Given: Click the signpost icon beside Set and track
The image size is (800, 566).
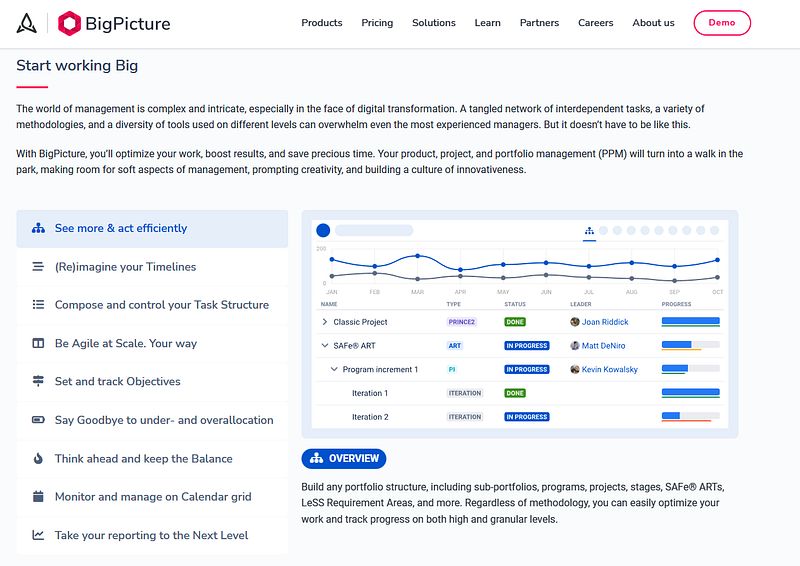Looking at the screenshot, I should pos(38,381).
